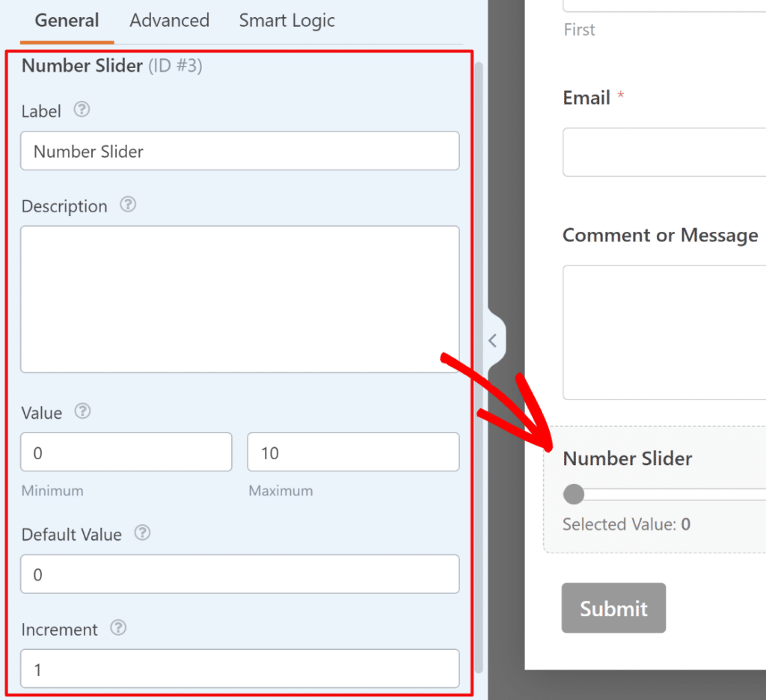Click the Label help question icon
Image resolution: width=766 pixels, height=700 pixels.
(x=82, y=110)
